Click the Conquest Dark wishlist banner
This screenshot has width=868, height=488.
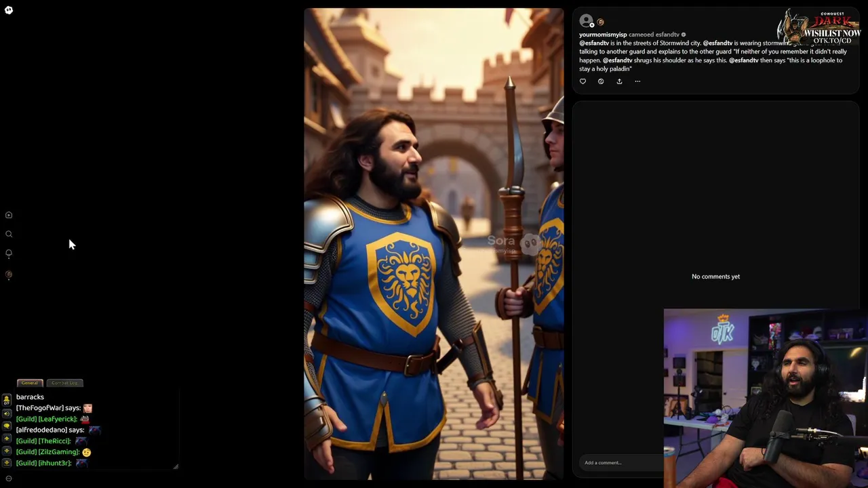(819, 27)
